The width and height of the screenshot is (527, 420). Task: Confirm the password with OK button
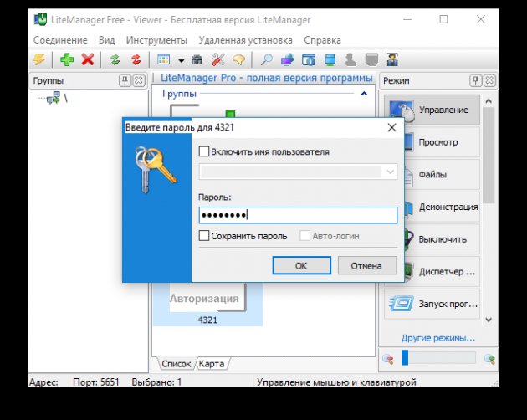[301, 266]
